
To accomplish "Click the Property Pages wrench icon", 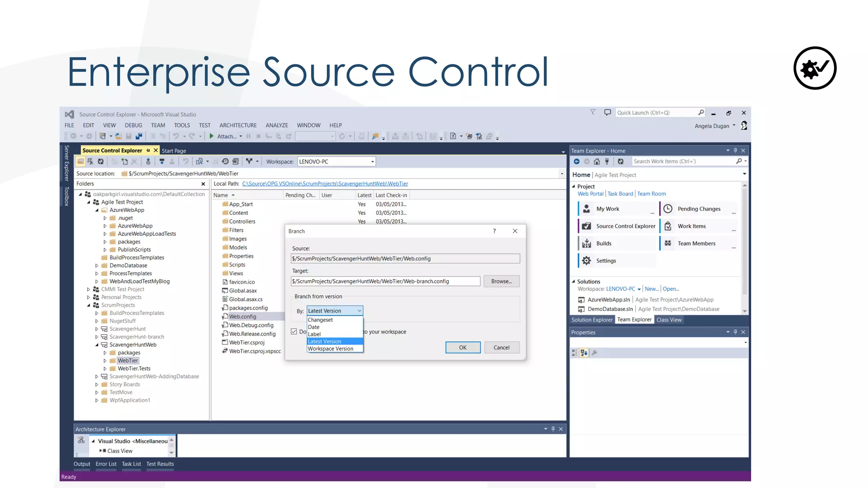I will click(594, 353).
